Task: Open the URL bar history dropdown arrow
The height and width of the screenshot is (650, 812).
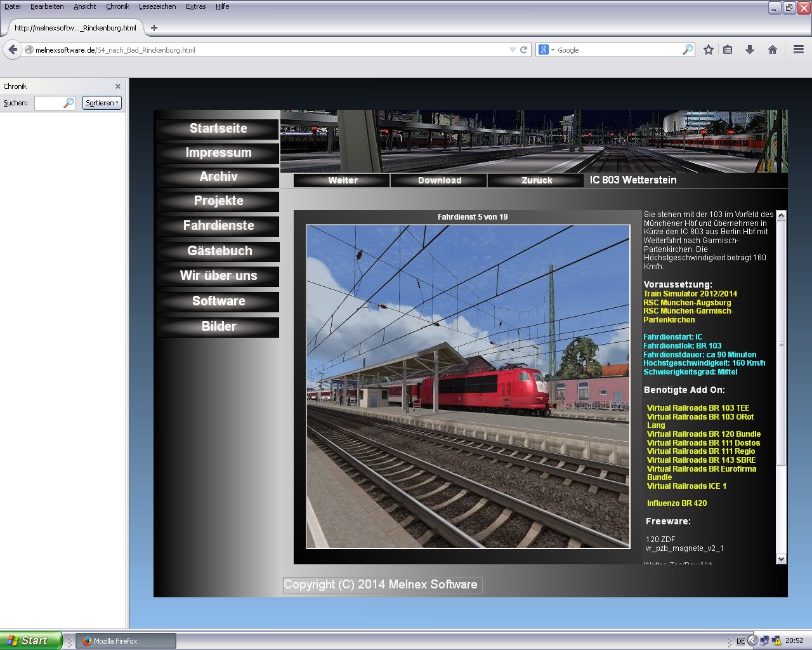Action: (x=513, y=50)
